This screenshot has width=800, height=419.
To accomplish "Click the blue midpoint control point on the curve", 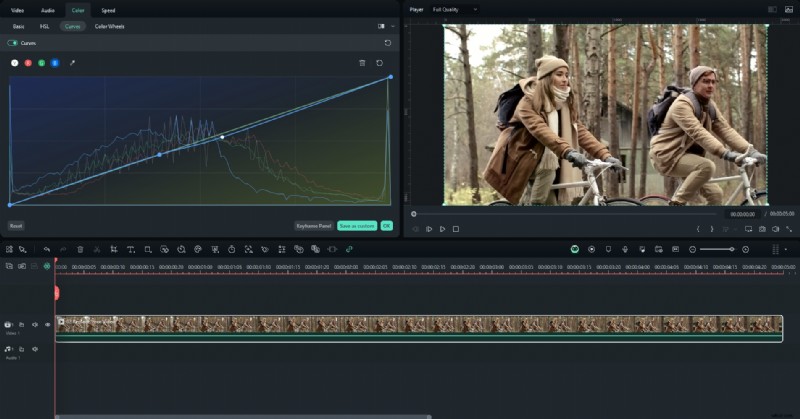I will tap(160, 155).
